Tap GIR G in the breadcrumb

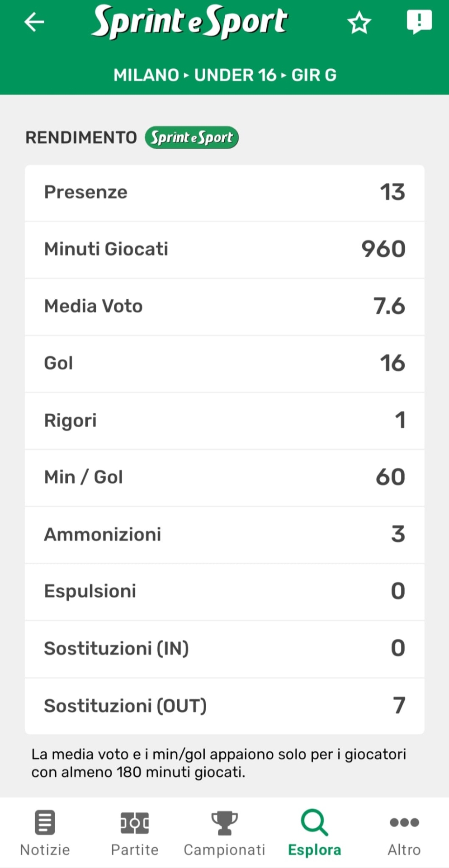314,75
